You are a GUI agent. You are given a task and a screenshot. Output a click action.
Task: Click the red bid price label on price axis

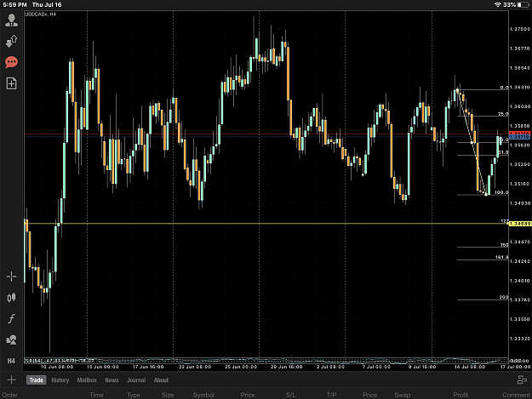(519, 134)
